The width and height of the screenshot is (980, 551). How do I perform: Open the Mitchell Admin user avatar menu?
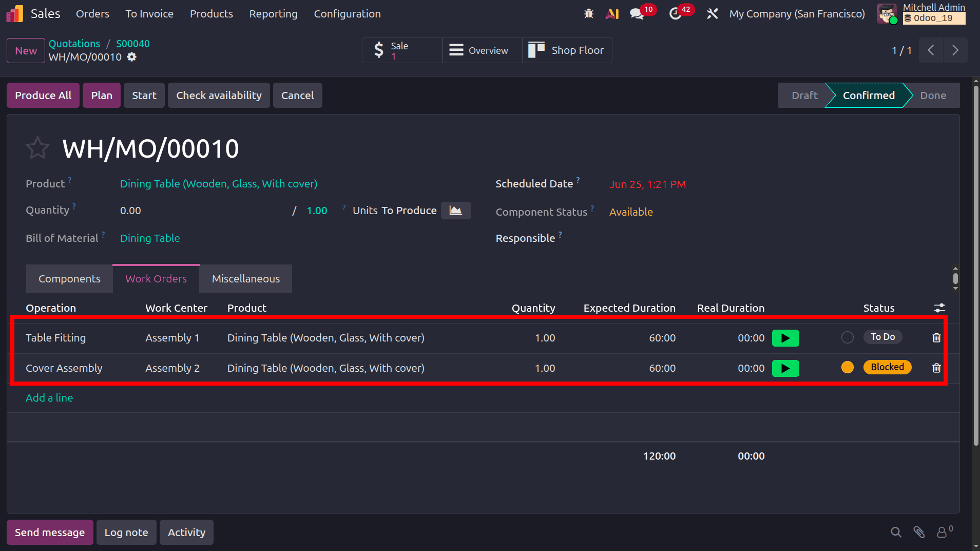point(887,14)
